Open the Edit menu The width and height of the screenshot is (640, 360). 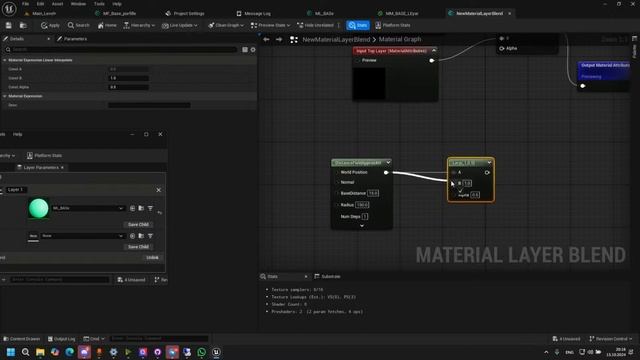[40, 4]
